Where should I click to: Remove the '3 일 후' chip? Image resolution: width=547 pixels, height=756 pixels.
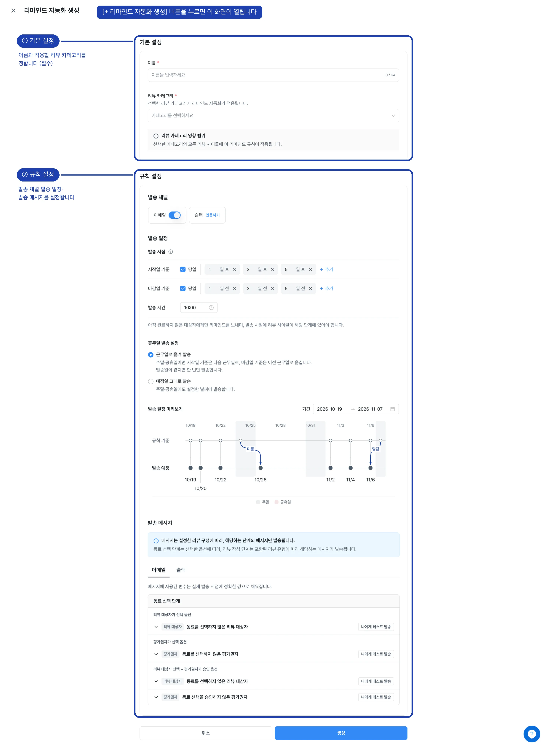tap(272, 270)
